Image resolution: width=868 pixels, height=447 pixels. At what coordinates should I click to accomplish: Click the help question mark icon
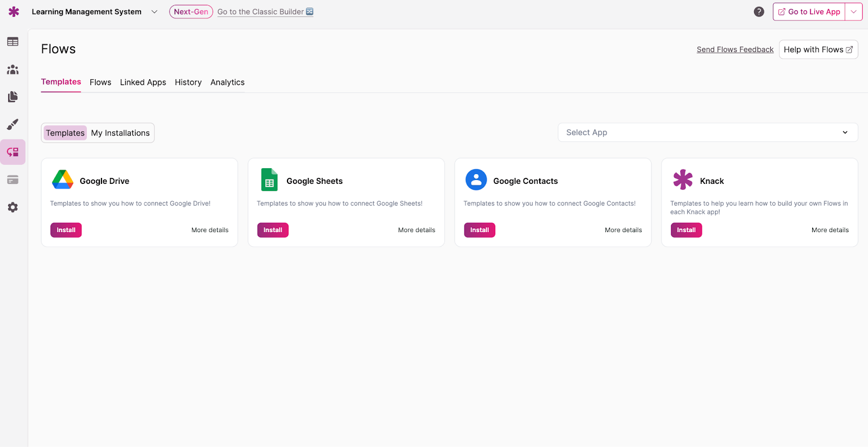pos(759,11)
